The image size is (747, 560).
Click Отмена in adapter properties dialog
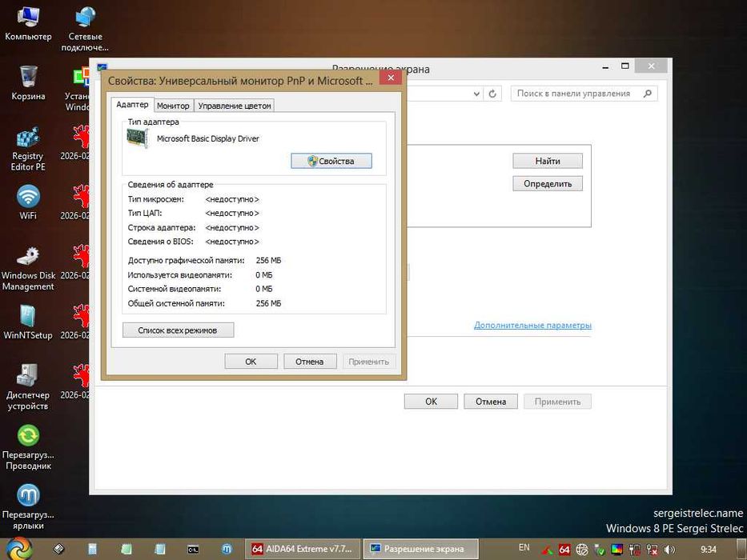(310, 362)
